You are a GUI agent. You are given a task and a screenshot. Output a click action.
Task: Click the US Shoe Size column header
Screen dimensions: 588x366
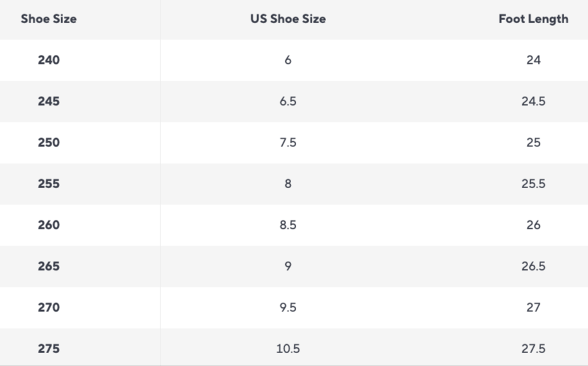pos(288,19)
